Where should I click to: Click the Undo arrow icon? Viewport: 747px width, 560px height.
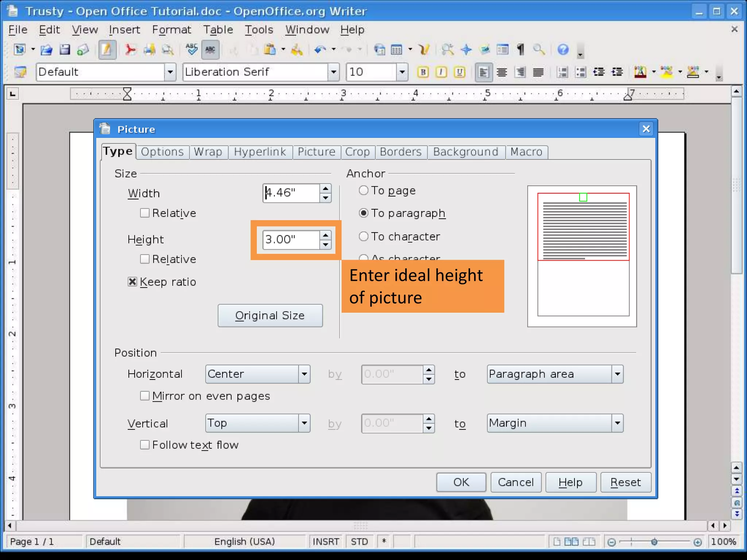point(320,50)
